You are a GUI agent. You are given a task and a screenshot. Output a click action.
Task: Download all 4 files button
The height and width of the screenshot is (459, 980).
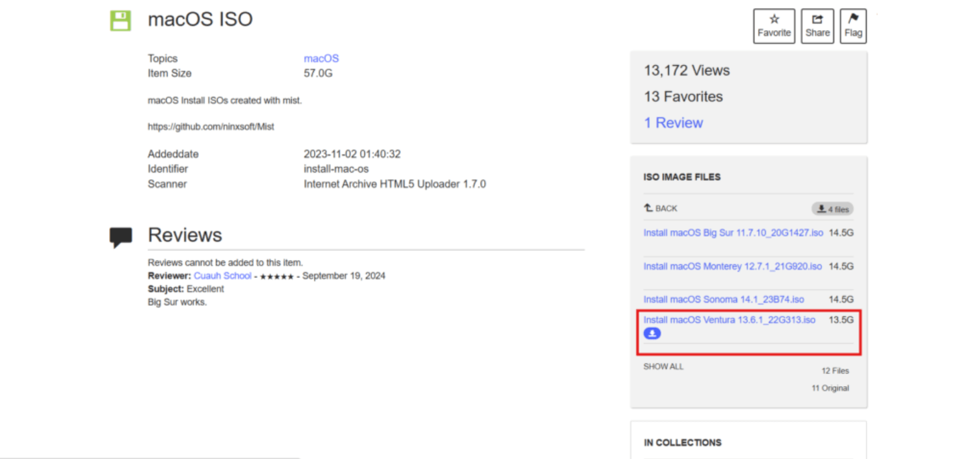point(832,209)
